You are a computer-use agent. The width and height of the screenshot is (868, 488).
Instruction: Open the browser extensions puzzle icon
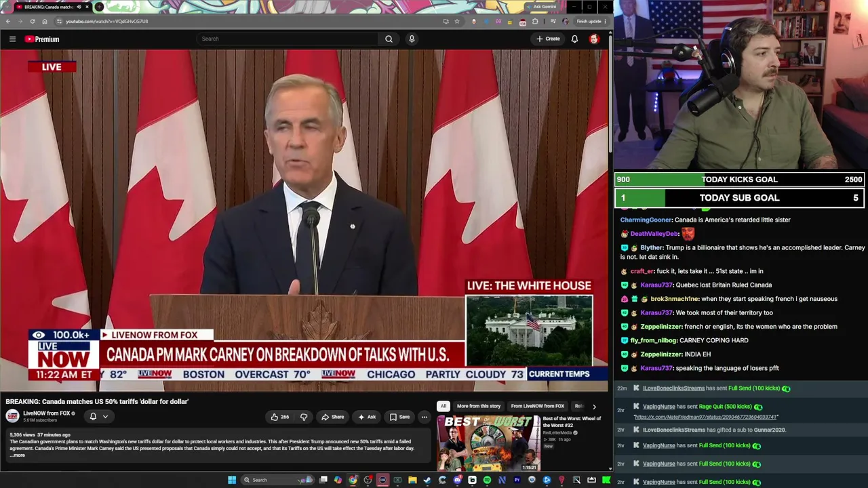(535, 21)
